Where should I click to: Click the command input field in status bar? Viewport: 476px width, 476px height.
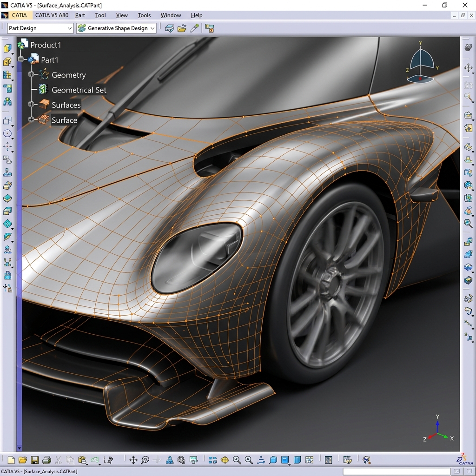coord(397,471)
